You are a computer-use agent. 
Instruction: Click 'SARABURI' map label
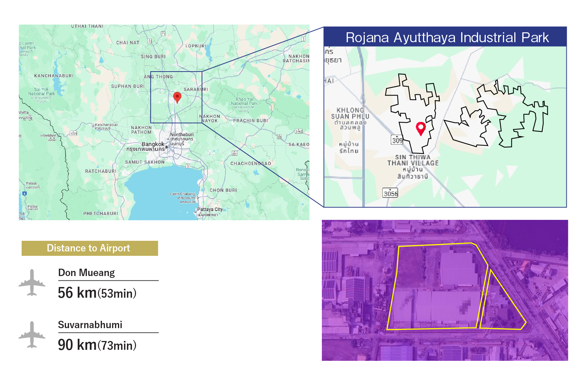pos(196,89)
